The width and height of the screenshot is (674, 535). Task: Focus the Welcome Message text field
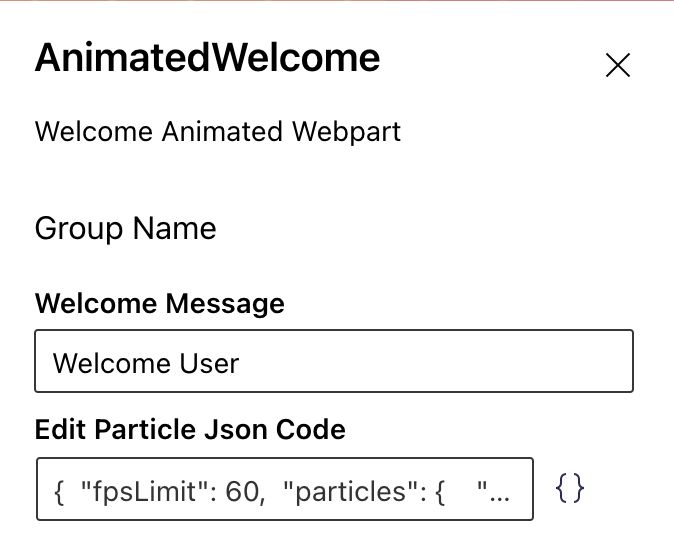click(333, 361)
